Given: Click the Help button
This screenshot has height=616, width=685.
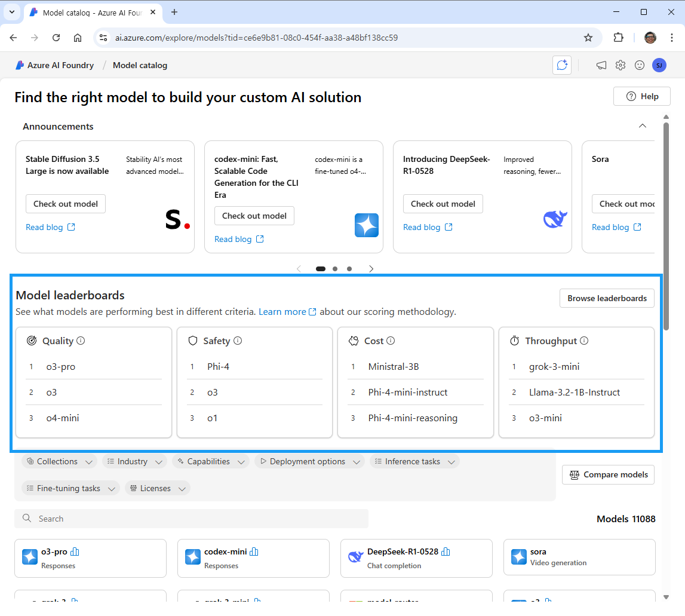Looking at the screenshot, I should (642, 96).
